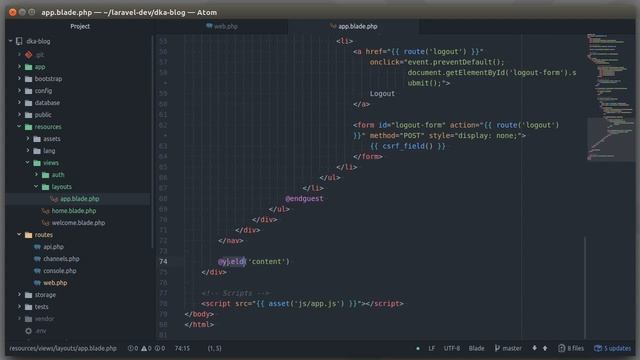Click the status bar linter info icon
Screen dimensions: 640x360
[157, 348]
